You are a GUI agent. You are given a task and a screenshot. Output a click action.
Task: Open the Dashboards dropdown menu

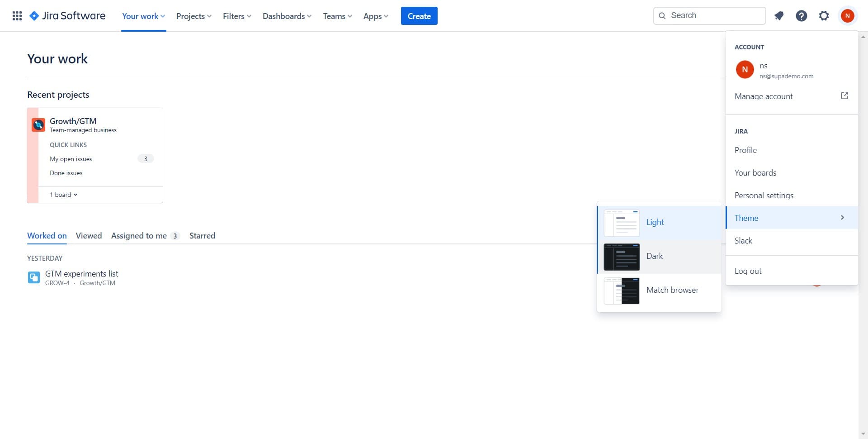click(x=287, y=16)
